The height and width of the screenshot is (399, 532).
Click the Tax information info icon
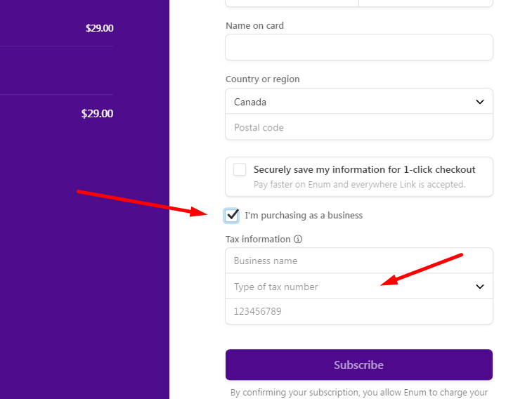(298, 239)
